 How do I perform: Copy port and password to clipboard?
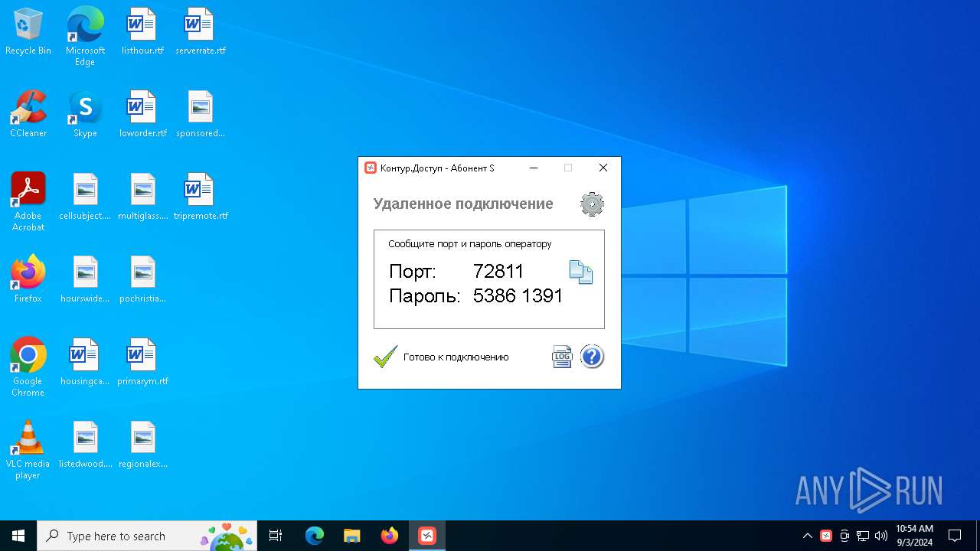[x=580, y=272]
